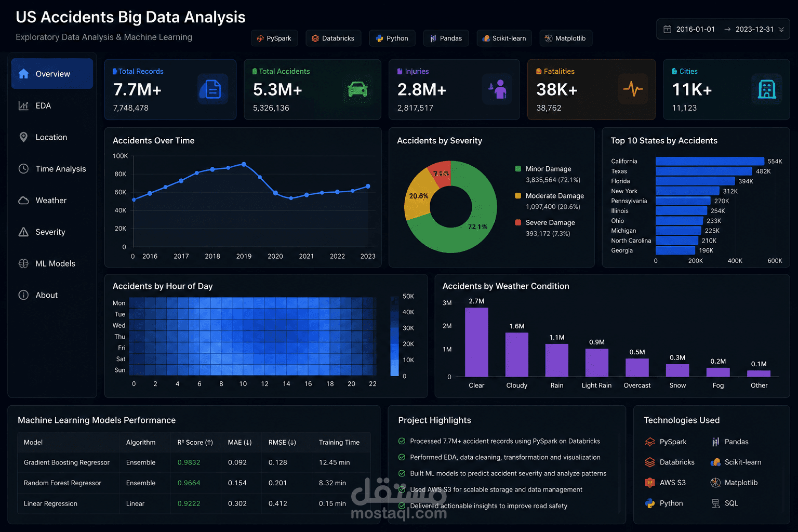Click the 0.9832 R² score value
The height and width of the screenshot is (532, 798).
pos(189,462)
